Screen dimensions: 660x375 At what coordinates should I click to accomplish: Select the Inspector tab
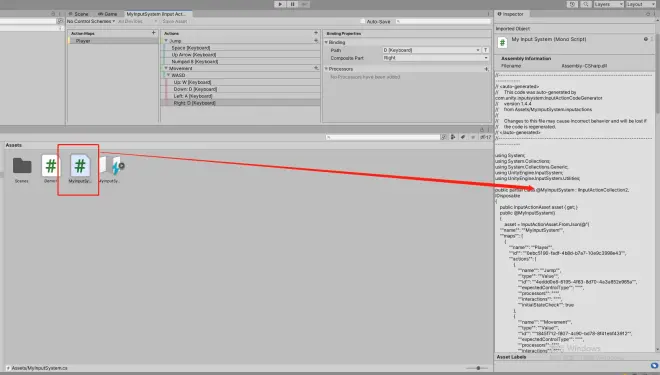click(x=511, y=14)
